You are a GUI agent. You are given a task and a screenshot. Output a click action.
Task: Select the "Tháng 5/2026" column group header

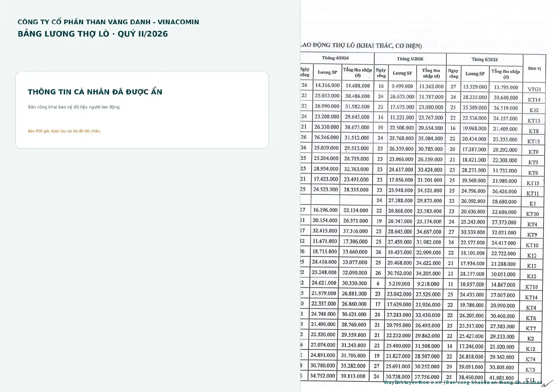tap(410, 59)
